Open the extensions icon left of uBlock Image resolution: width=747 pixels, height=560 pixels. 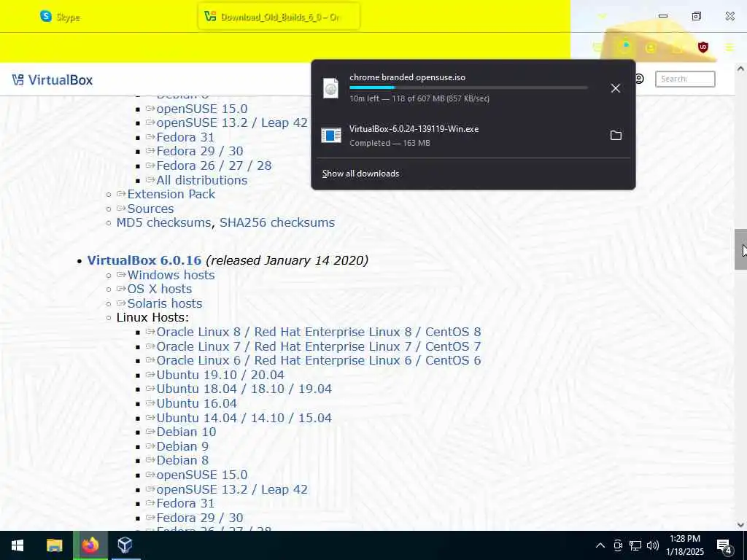coord(677,47)
